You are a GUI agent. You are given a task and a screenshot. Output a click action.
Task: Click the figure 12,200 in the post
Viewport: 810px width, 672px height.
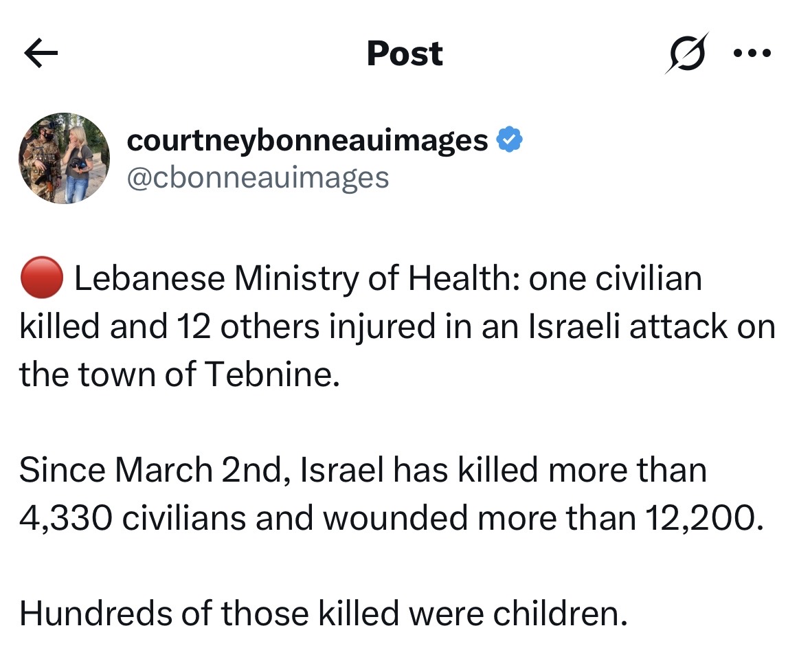[x=704, y=518]
